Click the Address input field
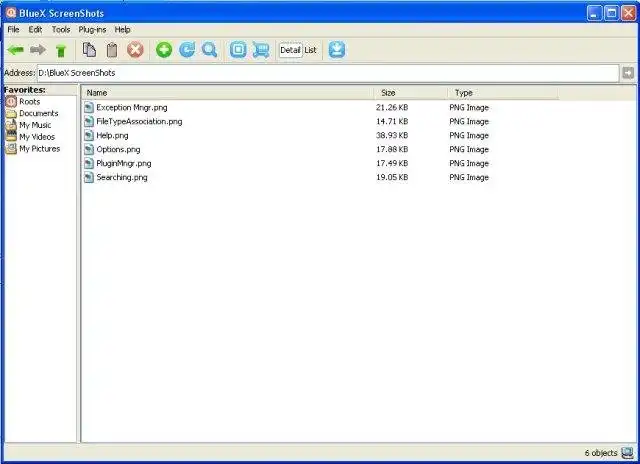The height and width of the screenshot is (464, 640). pos(328,73)
